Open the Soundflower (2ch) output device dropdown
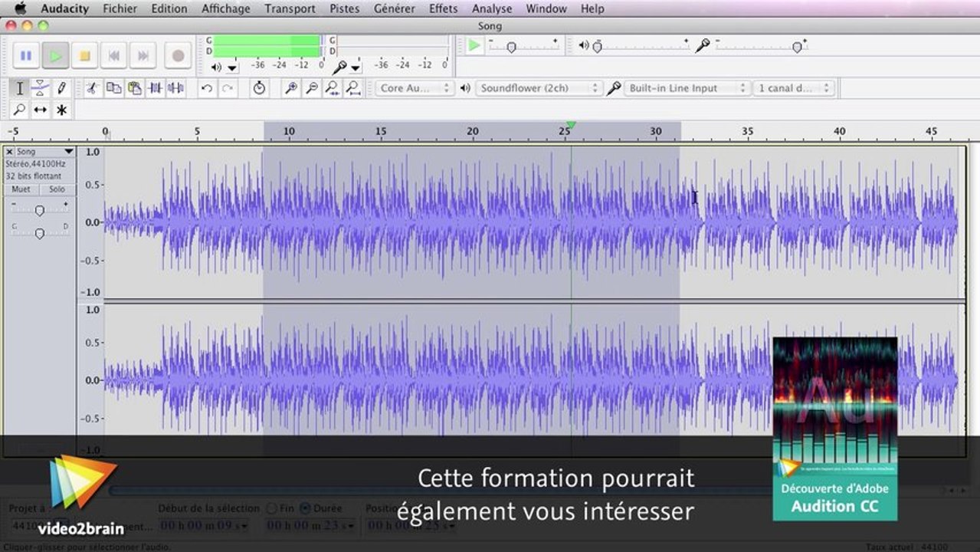This screenshot has width=980, height=552. [x=539, y=88]
